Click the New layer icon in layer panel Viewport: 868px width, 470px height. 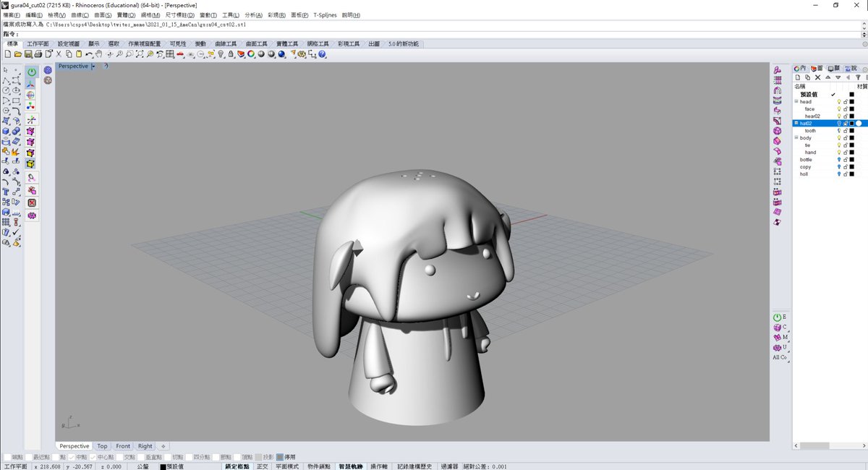798,77
